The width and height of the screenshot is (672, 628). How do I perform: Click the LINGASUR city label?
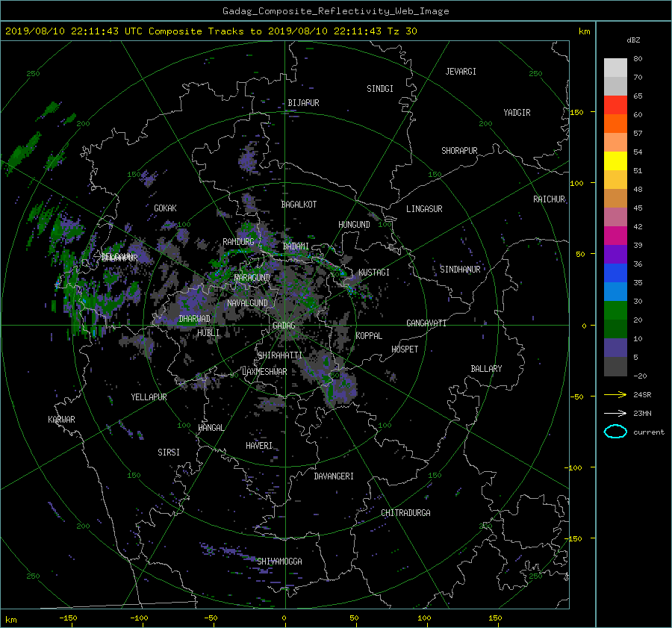(424, 209)
